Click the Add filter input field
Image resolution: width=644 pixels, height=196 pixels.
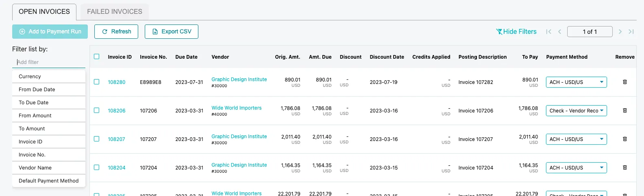tap(49, 62)
